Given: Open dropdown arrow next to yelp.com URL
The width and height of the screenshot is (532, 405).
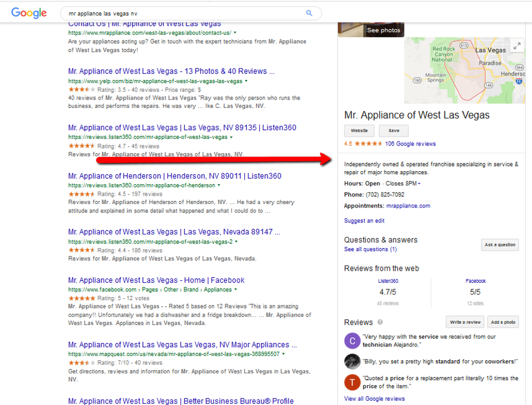Looking at the screenshot, I should 246,81.
